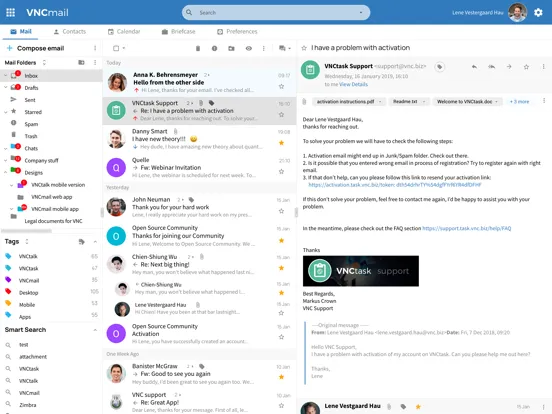This screenshot has height=414, width=552.
Task: Toggle the select-all emails checkbox
Action: coord(116,48)
